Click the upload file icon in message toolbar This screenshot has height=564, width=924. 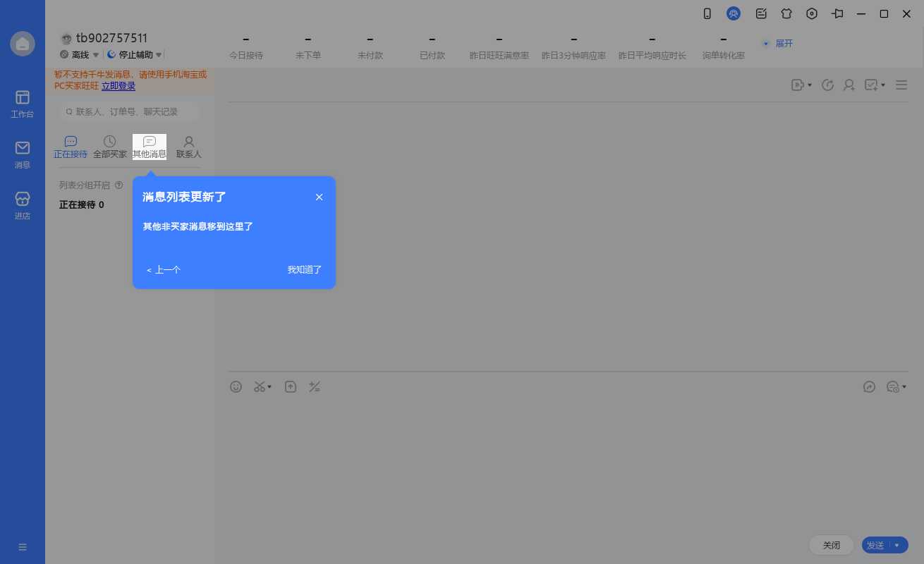click(291, 386)
